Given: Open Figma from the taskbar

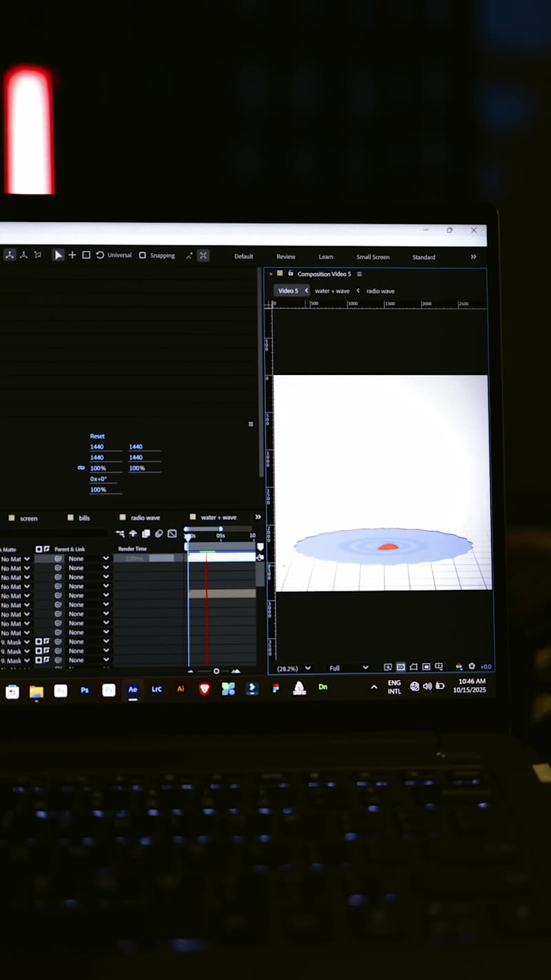Looking at the screenshot, I should [275, 688].
